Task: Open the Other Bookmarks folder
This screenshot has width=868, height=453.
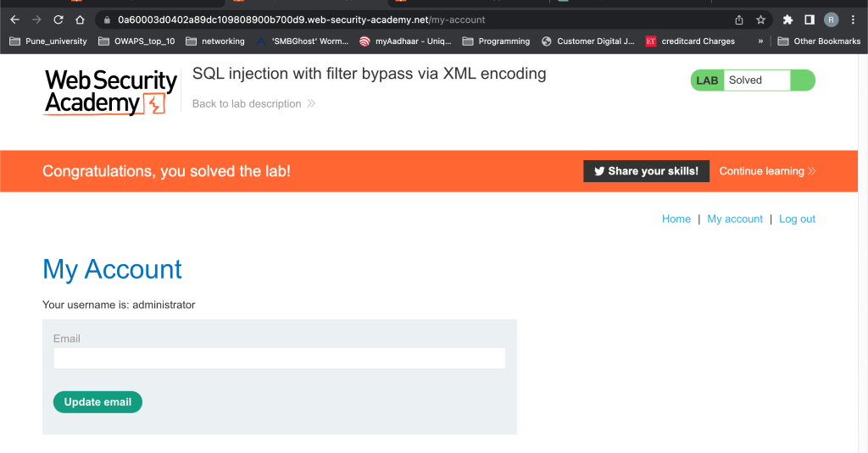Action: click(x=820, y=41)
